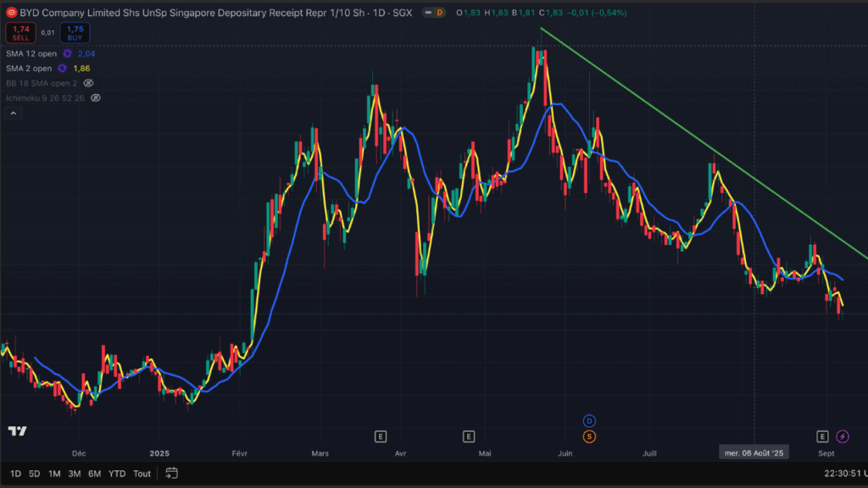Image resolution: width=868 pixels, height=488 pixels.
Task: Click the 2025 label on the time axis
Action: (x=159, y=453)
